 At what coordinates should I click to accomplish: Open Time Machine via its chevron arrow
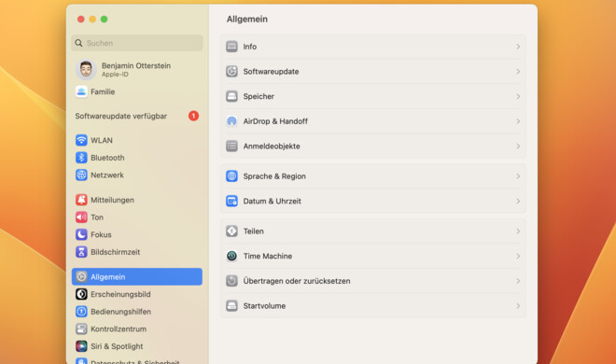tap(518, 256)
